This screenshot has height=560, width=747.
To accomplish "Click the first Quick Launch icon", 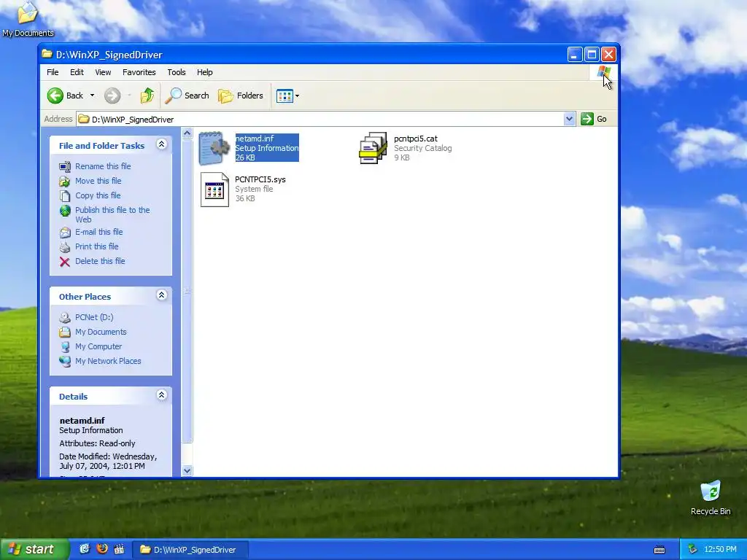I will (85, 549).
